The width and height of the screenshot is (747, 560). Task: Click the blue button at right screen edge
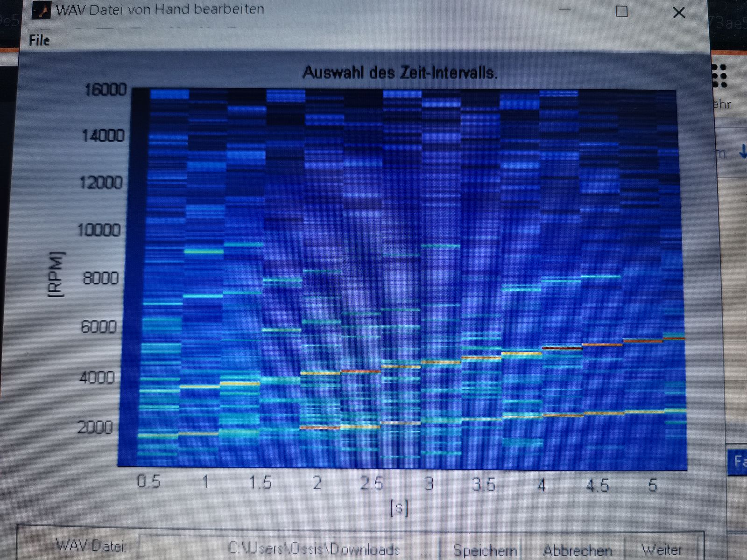pos(739,462)
